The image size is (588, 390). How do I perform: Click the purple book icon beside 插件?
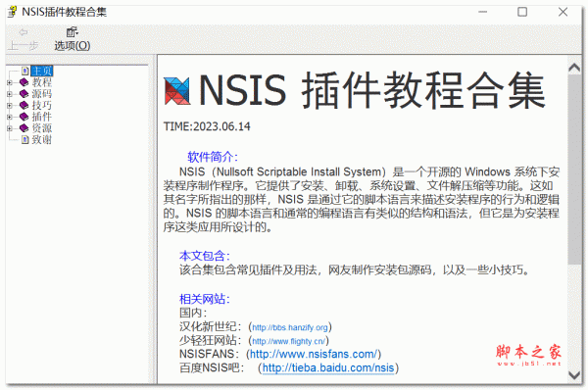[x=24, y=117]
